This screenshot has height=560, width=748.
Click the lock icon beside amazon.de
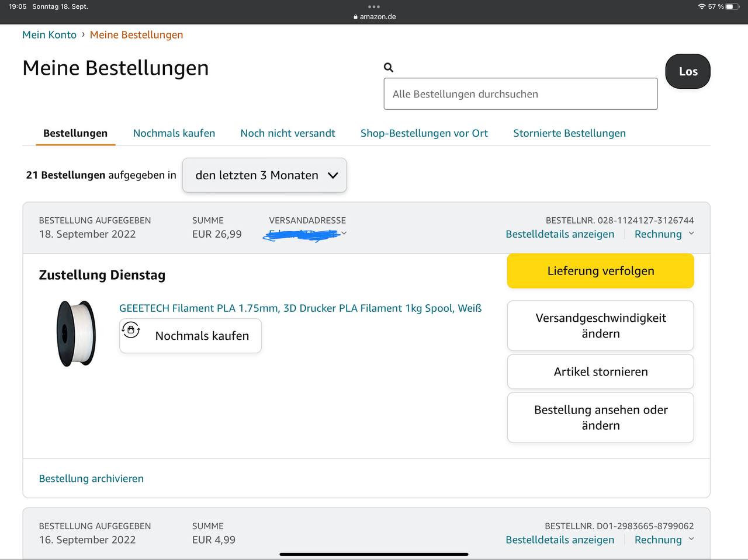point(355,17)
